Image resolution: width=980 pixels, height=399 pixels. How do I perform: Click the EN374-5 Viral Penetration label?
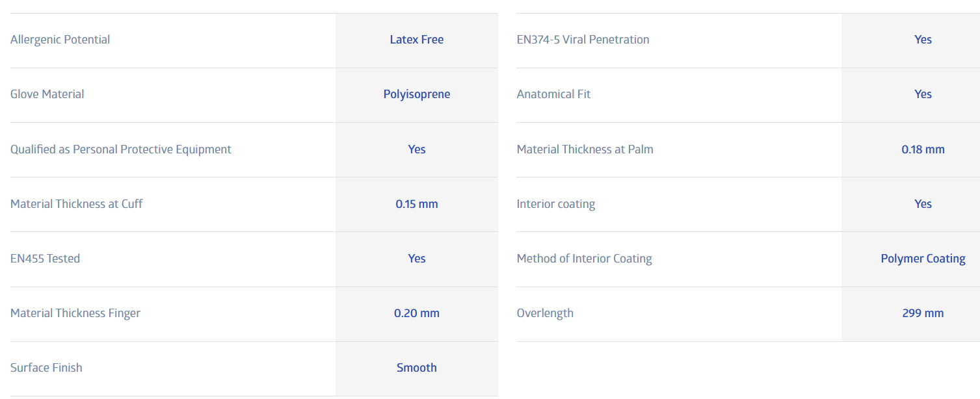583,40
